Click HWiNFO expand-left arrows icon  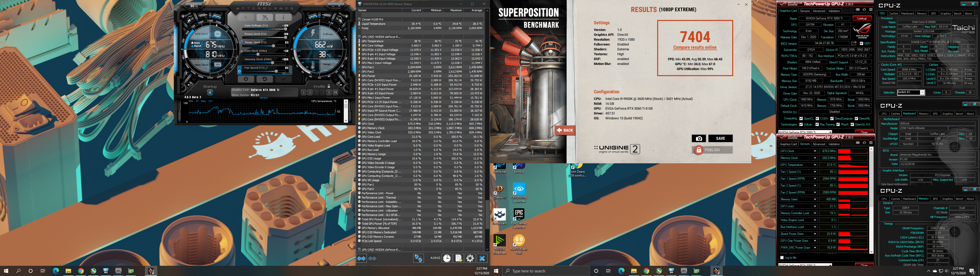point(361,258)
